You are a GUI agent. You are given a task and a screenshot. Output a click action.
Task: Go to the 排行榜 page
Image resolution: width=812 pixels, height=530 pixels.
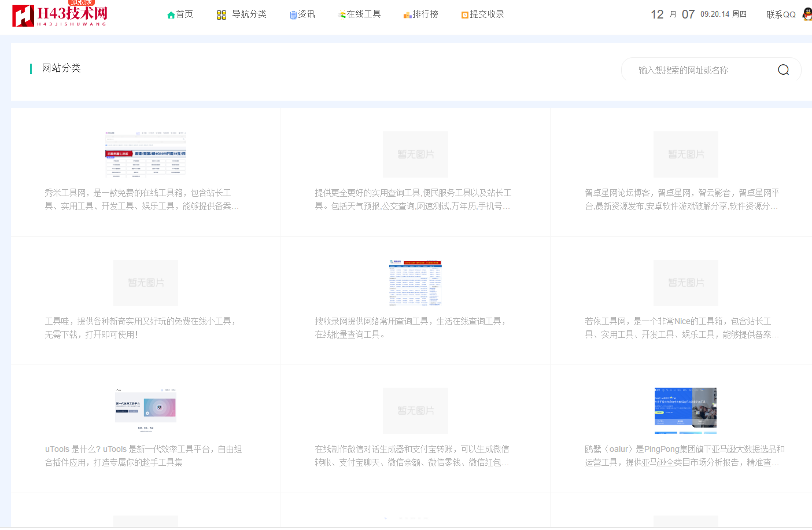(x=425, y=14)
